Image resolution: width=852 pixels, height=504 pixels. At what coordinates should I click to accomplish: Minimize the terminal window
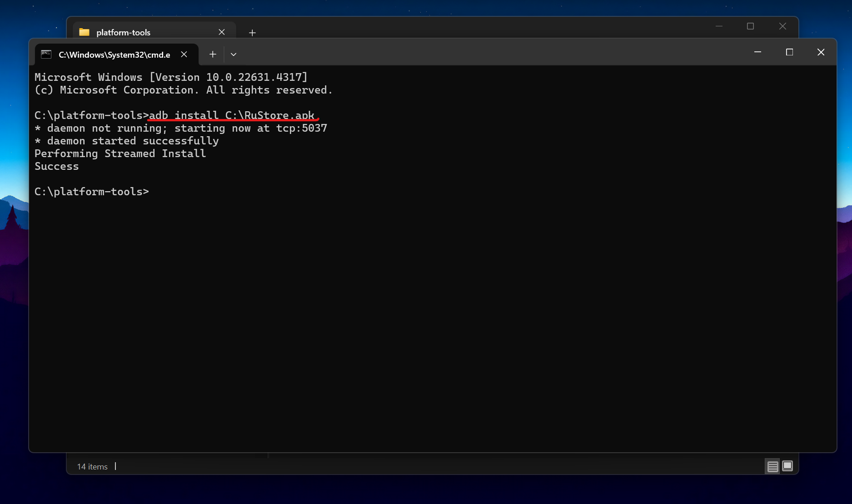pyautogui.click(x=757, y=52)
